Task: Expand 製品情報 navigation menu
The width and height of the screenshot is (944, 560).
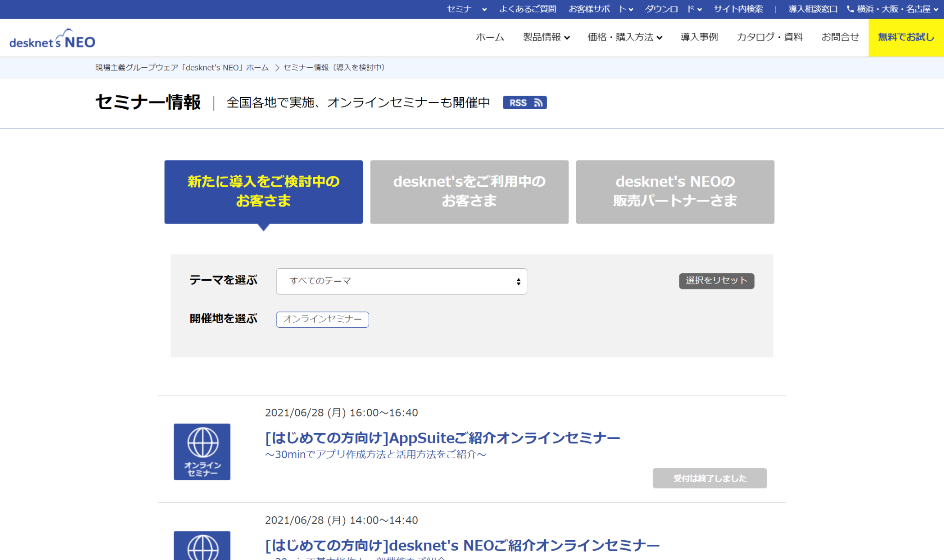Action: tap(546, 37)
